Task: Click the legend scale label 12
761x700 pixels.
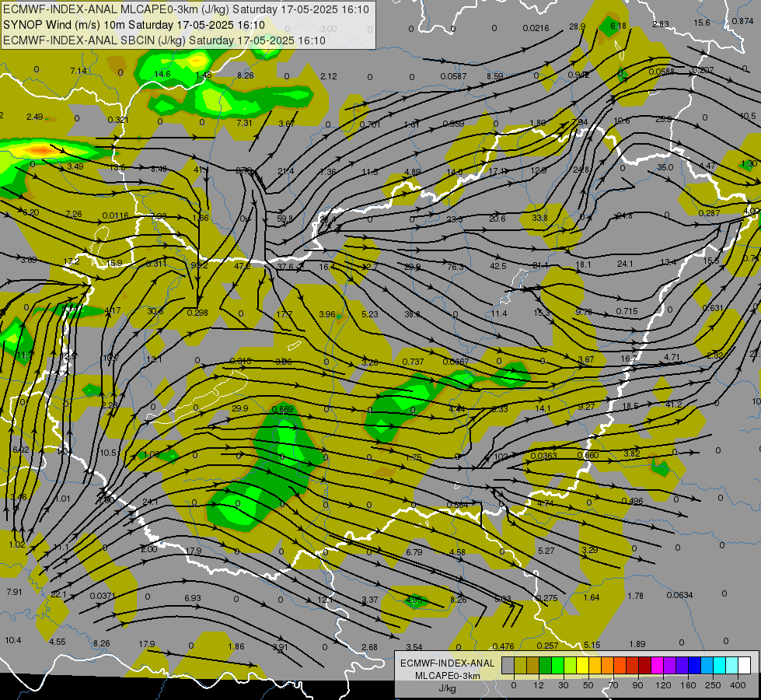Action: pos(539,685)
